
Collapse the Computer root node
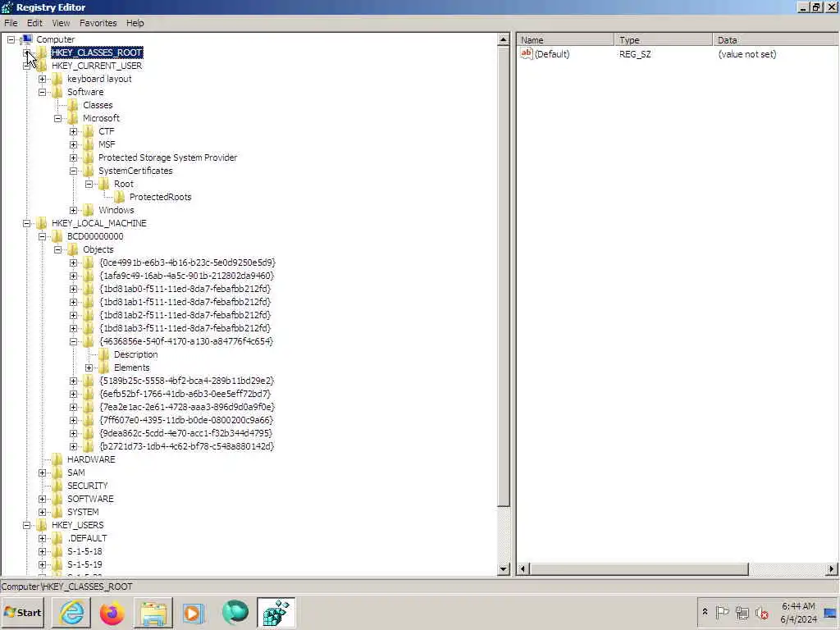coord(11,39)
